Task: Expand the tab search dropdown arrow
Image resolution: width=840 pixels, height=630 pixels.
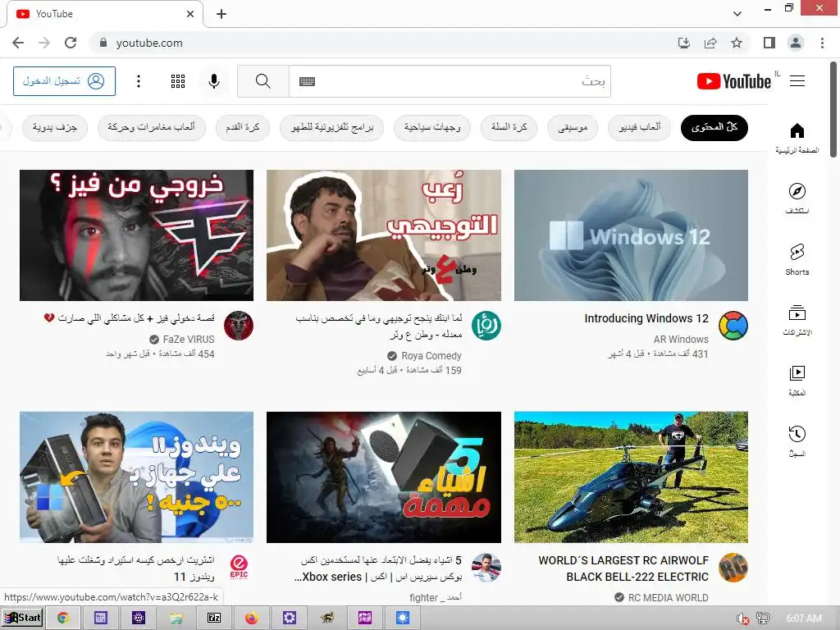Action: pyautogui.click(x=737, y=14)
